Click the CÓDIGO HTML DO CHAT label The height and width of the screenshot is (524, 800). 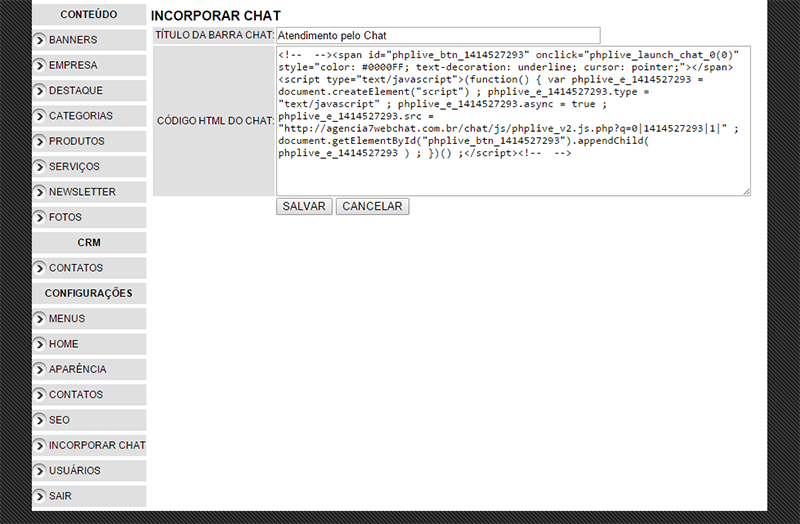pos(215,121)
